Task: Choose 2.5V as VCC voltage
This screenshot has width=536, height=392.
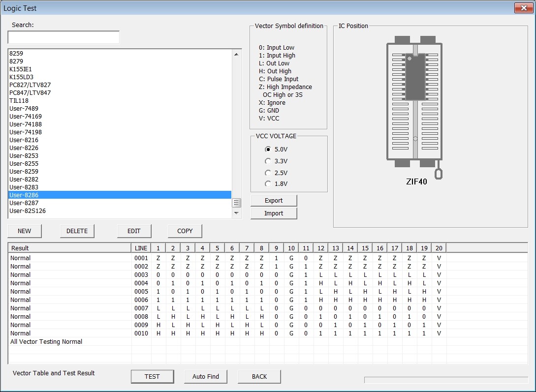Action: tap(268, 173)
